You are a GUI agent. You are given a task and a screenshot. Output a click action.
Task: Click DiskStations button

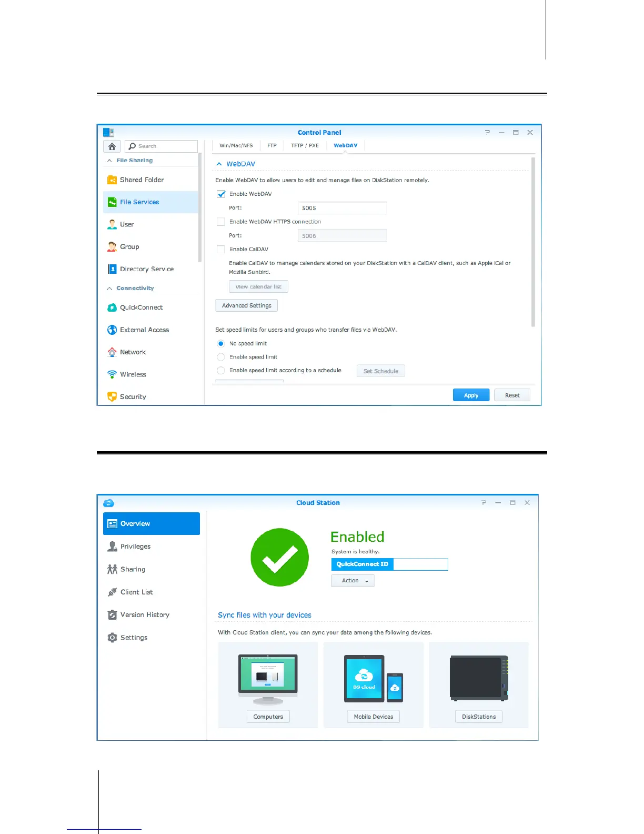click(479, 717)
